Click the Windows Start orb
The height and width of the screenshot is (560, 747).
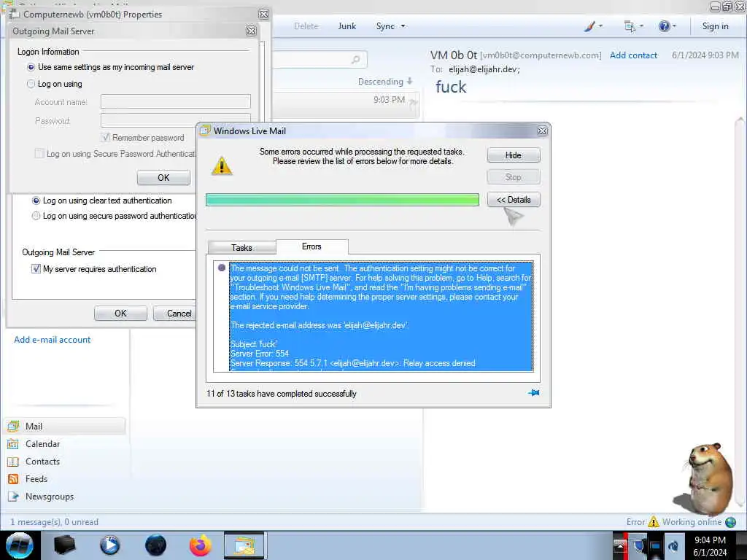point(20,545)
